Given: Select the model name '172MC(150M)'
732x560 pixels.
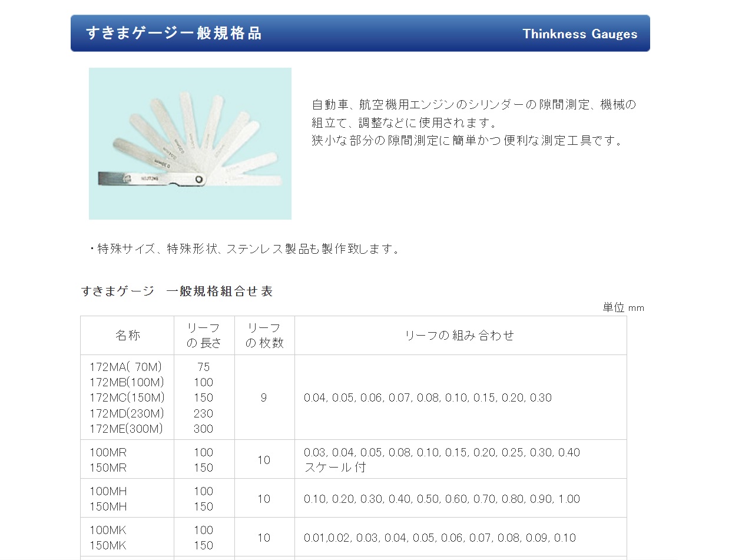Looking at the screenshot, I should (127, 397).
